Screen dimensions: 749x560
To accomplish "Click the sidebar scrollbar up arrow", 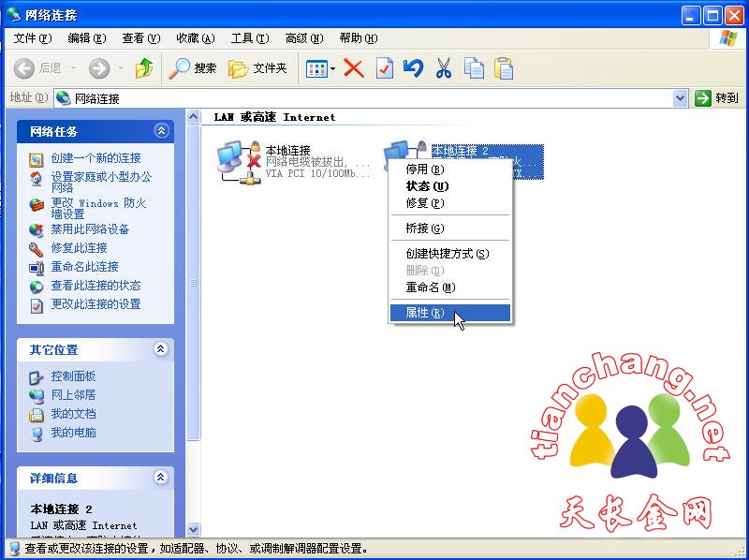I will (193, 116).
